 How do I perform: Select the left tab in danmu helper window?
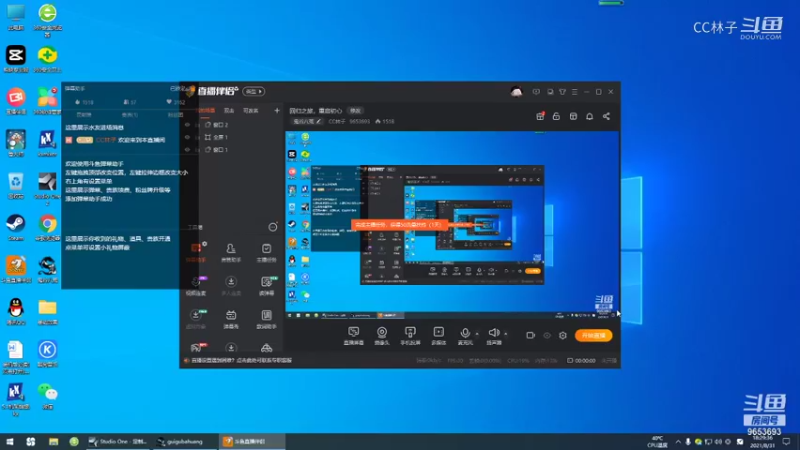tap(84, 115)
